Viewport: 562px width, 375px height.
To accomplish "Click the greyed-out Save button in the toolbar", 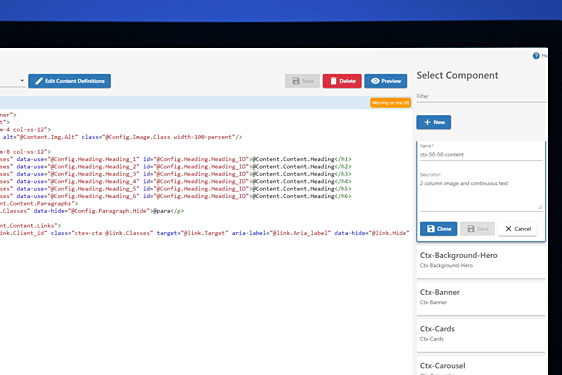I will (302, 81).
